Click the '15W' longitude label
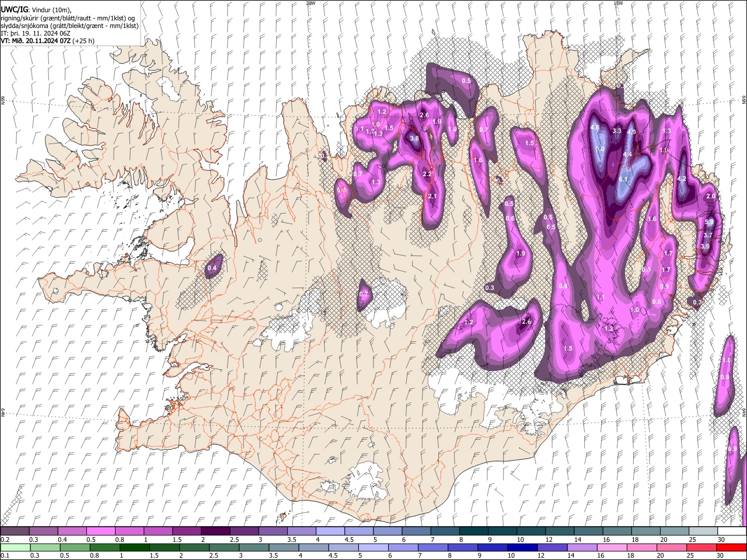Viewport: 747px width, 560px height. coord(618,3)
